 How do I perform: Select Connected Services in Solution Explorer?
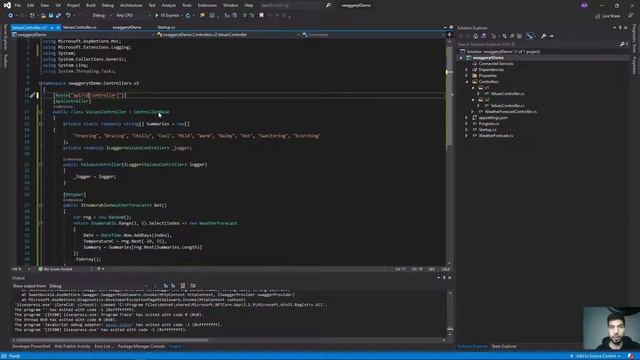(x=496, y=64)
